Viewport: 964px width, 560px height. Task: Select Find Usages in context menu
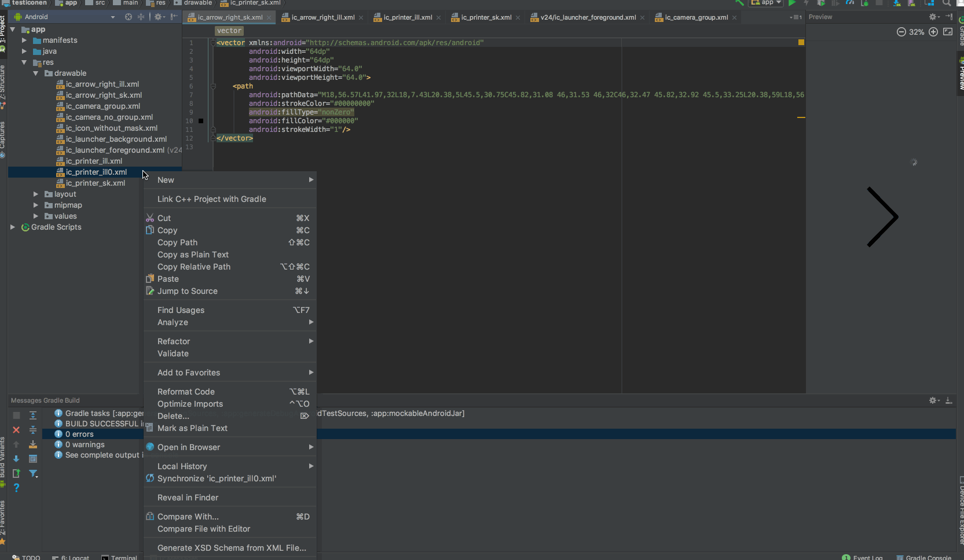[x=230, y=310]
